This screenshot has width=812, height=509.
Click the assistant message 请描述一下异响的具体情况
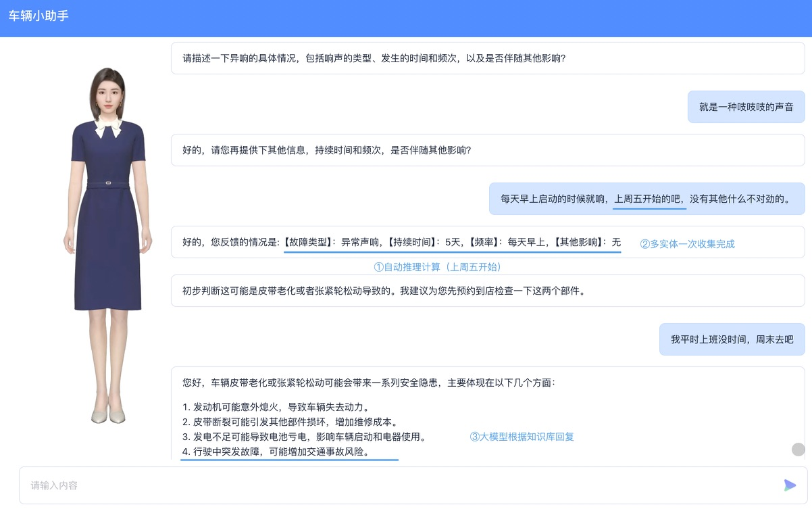(488, 58)
